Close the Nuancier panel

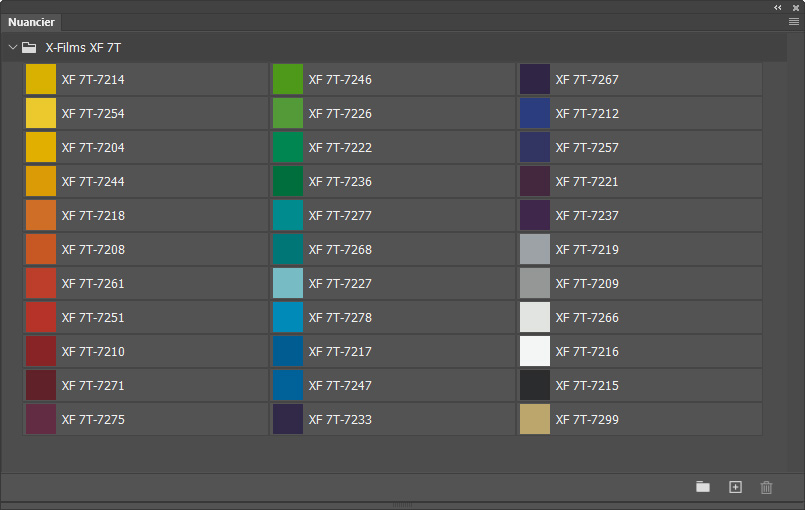click(796, 8)
